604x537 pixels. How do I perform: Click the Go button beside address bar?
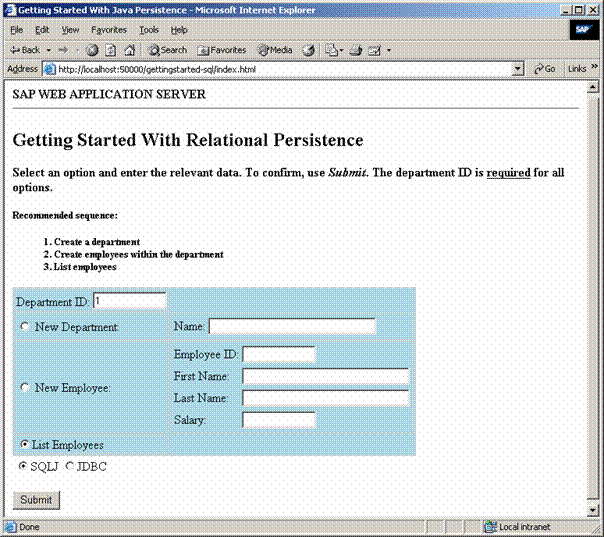(x=545, y=69)
